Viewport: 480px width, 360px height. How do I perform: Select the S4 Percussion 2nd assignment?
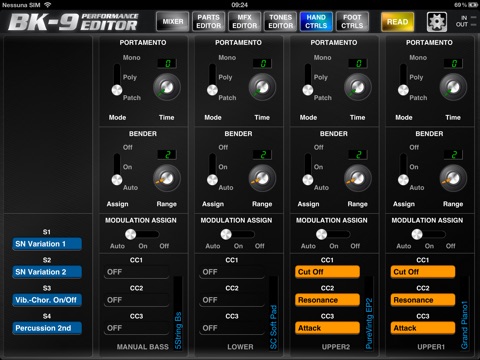47,328
